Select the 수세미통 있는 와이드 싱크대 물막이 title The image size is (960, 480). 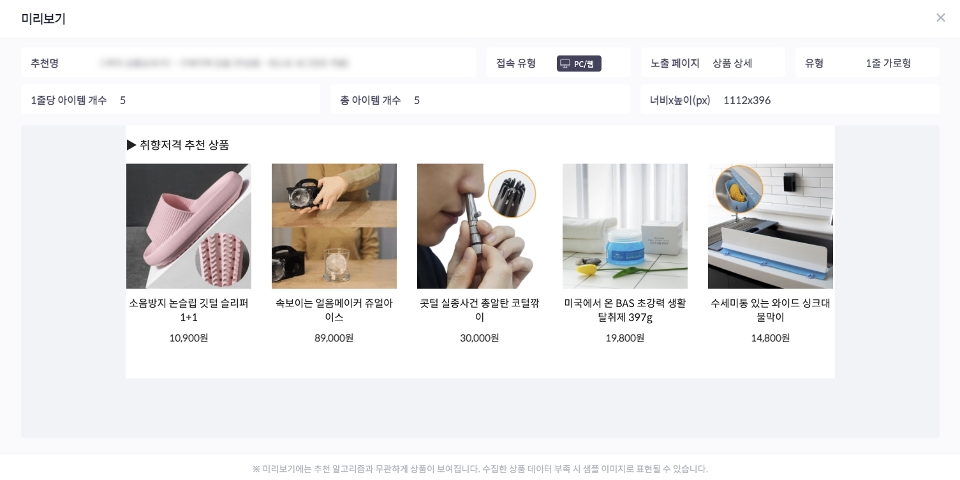(x=770, y=310)
